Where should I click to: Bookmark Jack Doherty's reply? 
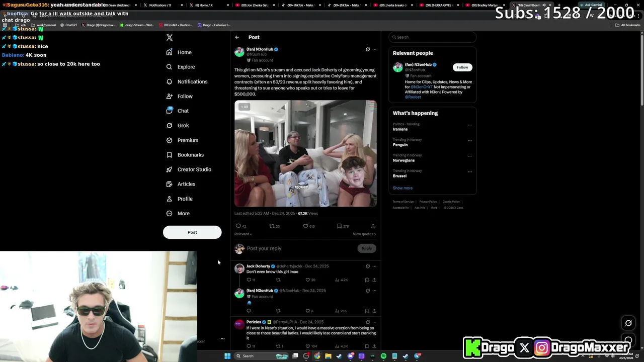[367, 280]
